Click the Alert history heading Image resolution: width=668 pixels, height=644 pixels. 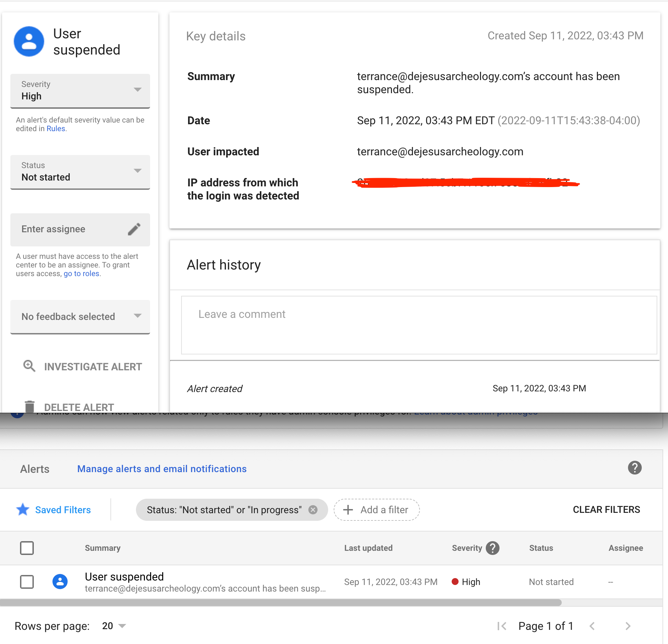(224, 265)
